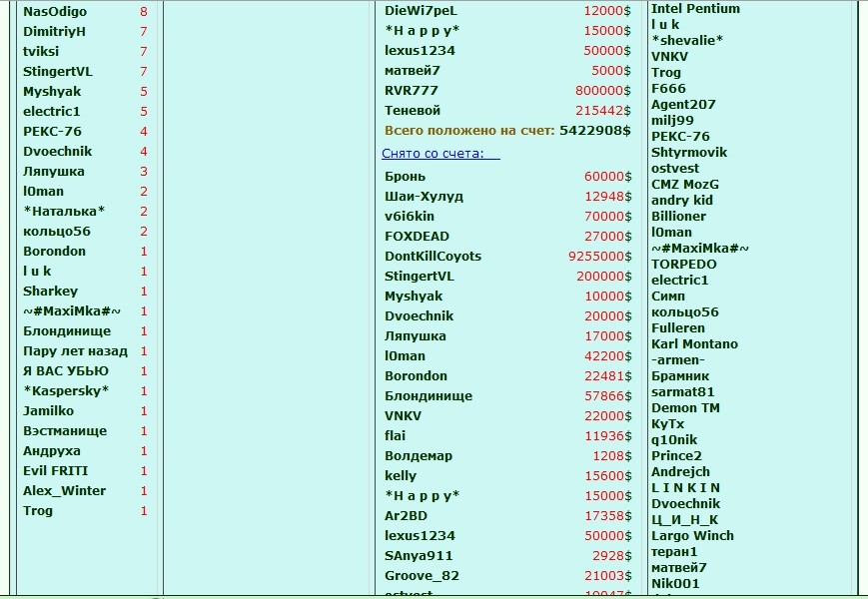Select *Kaspersky* in the left list

[x=66, y=391]
